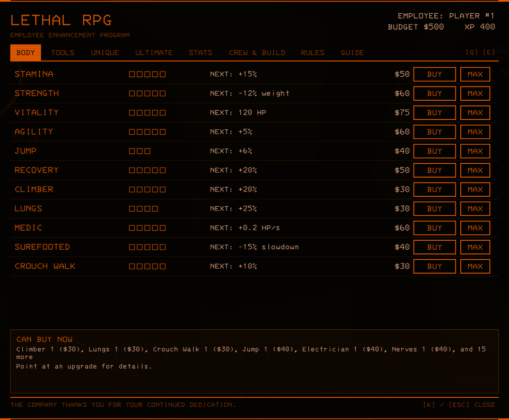Open the UNIQUE tab
509x420 pixels.
[x=105, y=52]
